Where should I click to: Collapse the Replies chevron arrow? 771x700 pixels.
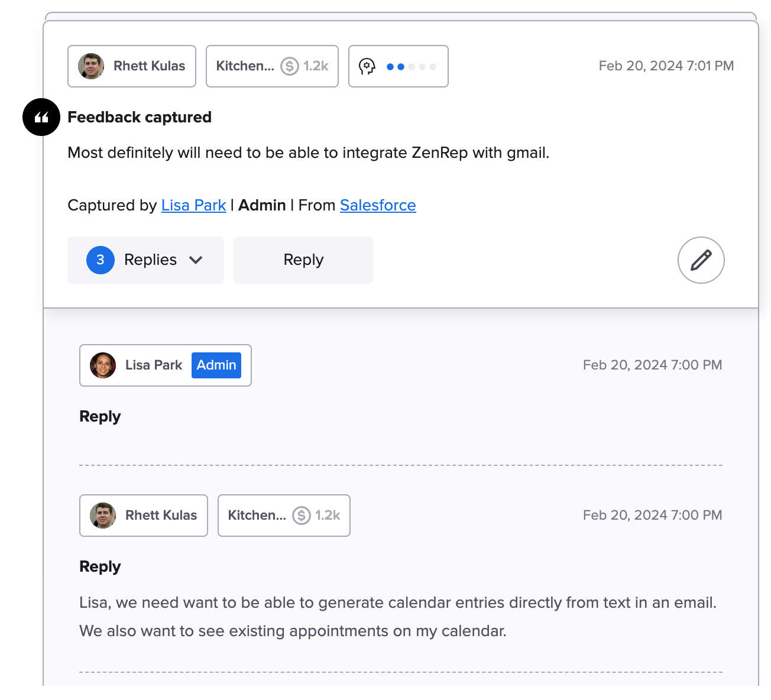pyautogui.click(x=196, y=260)
